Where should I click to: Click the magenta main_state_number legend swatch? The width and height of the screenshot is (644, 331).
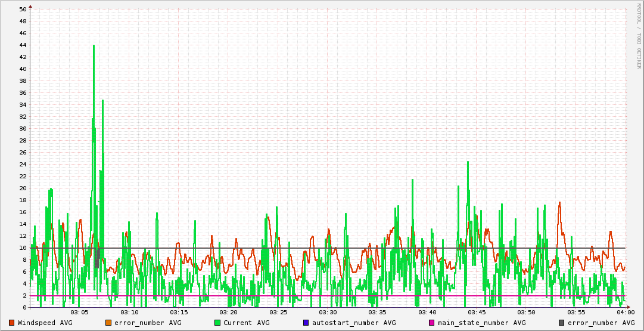tap(433, 323)
